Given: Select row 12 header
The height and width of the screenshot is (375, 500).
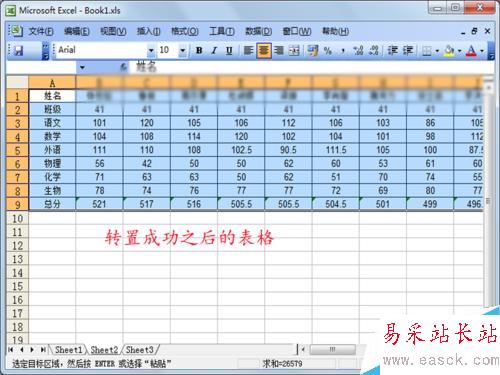Looking at the screenshot, I should tap(17, 246).
